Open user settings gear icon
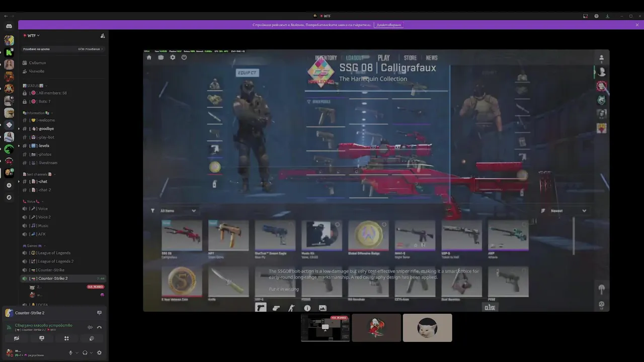644x362 pixels. (99, 353)
